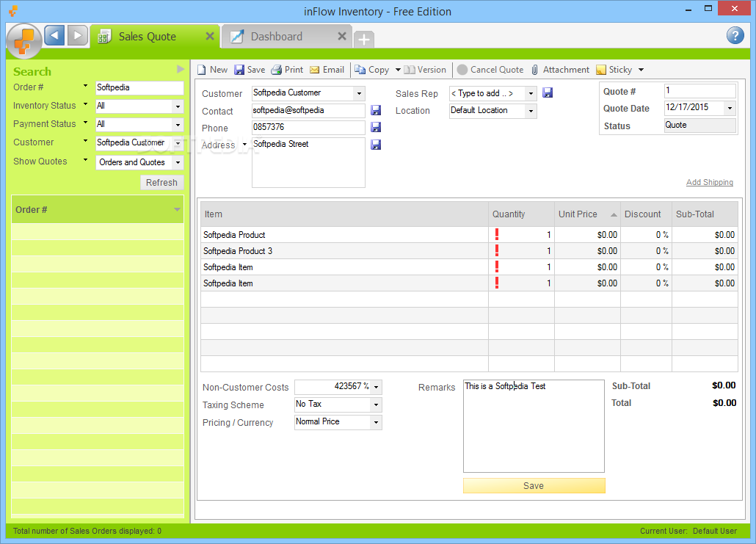756x544 pixels.
Task: Click the Address text area
Action: coord(308,162)
